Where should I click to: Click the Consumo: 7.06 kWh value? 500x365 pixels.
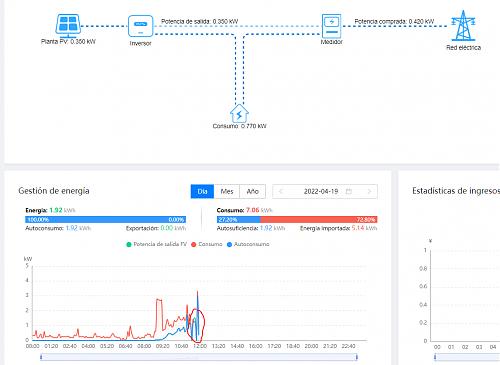pyautogui.click(x=244, y=210)
